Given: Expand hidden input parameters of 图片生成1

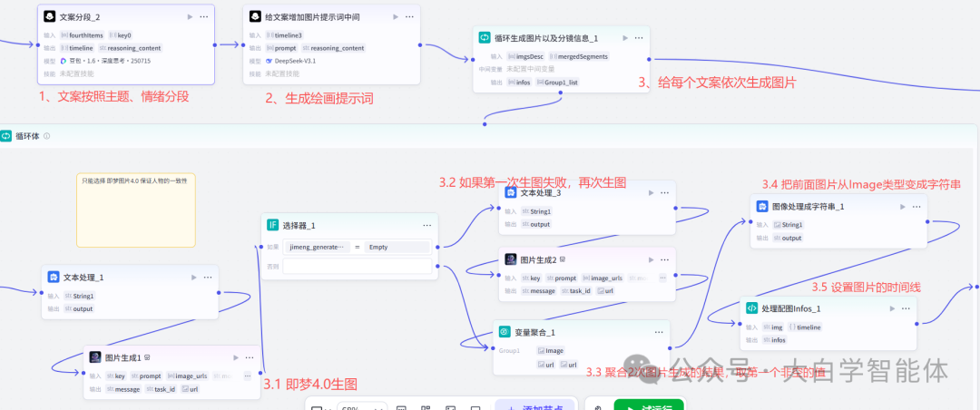Looking at the screenshot, I should point(248,376).
